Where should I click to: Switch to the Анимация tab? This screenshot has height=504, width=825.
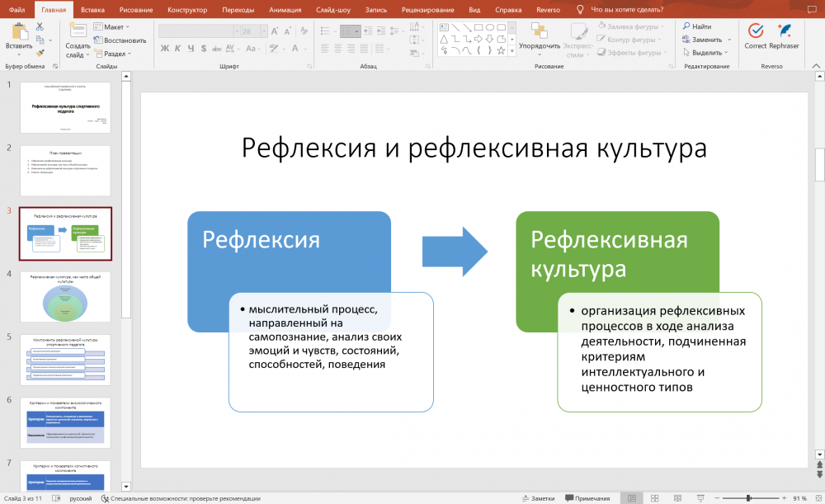tap(285, 9)
